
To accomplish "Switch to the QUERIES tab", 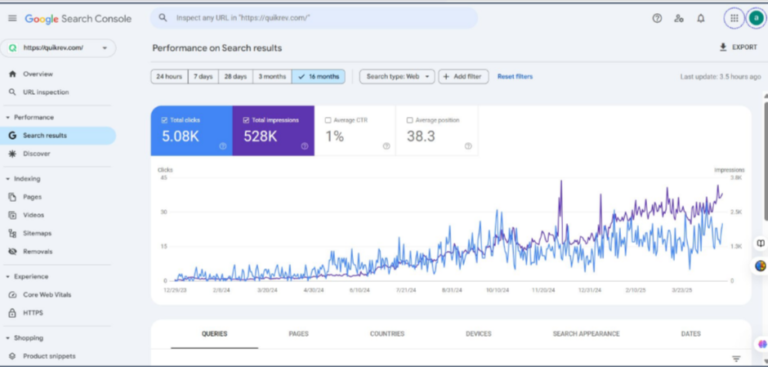I will point(215,334).
